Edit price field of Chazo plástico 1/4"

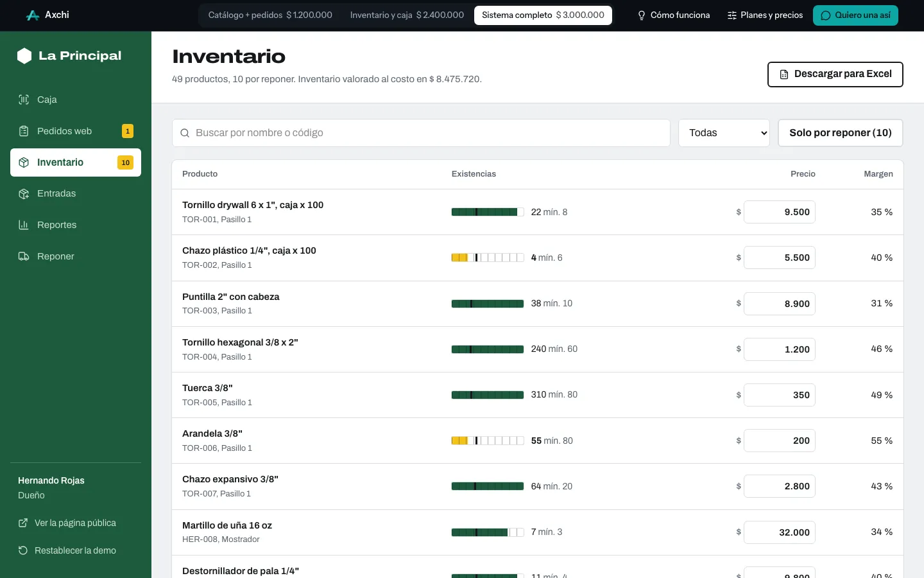click(780, 258)
